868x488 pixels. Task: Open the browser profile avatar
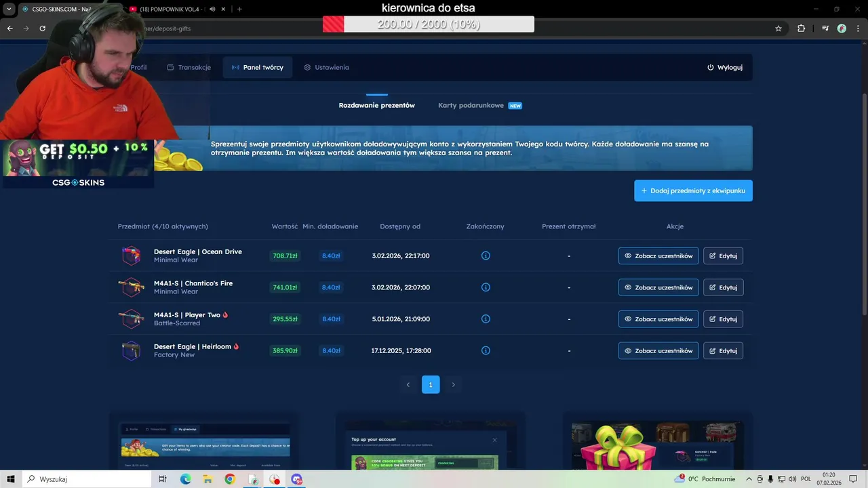(842, 28)
